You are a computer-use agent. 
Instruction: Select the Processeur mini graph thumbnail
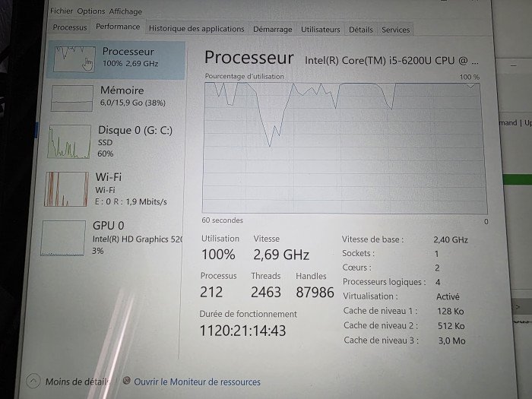point(74,59)
